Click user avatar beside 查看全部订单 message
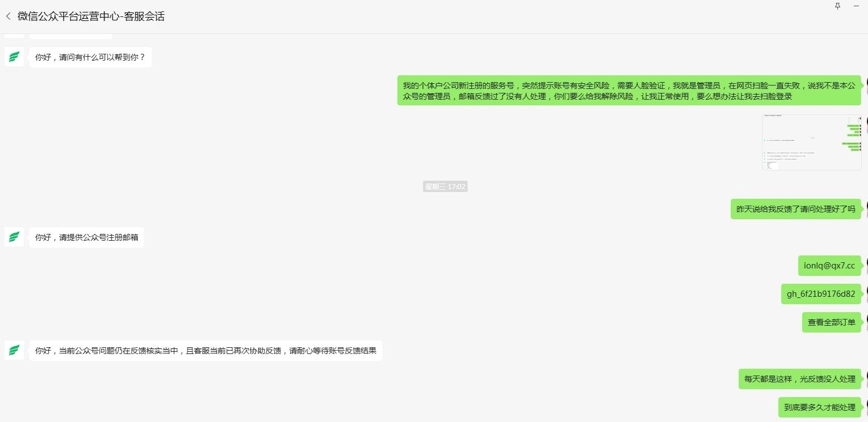The width and height of the screenshot is (868, 422). tap(866, 322)
